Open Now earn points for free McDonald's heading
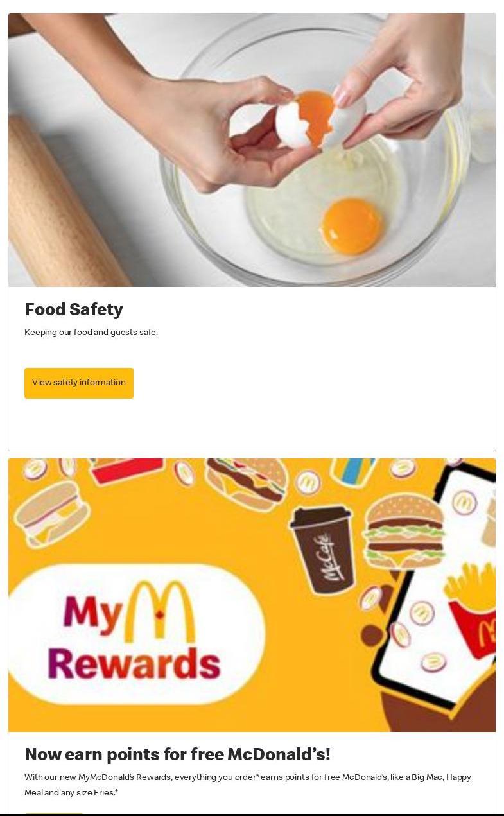 (177, 754)
